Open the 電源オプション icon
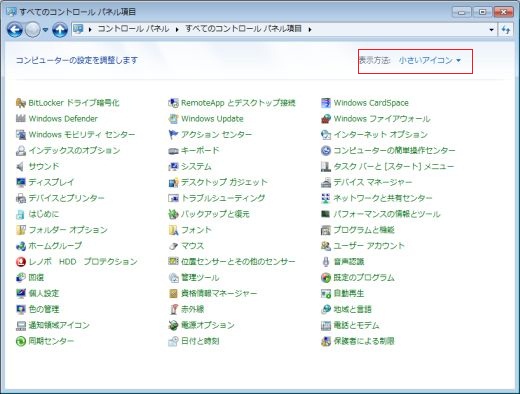The height and width of the screenshot is (394, 520). click(x=173, y=325)
